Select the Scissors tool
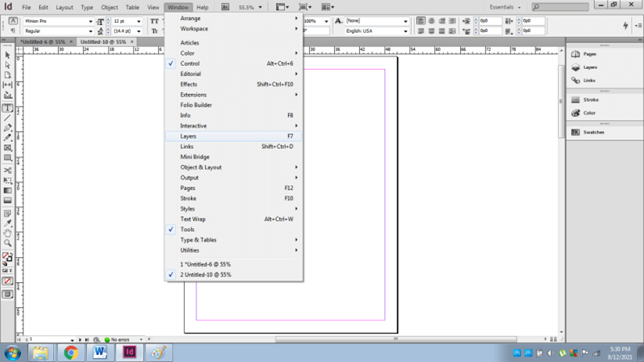This screenshot has height=362, width=644. [7, 170]
